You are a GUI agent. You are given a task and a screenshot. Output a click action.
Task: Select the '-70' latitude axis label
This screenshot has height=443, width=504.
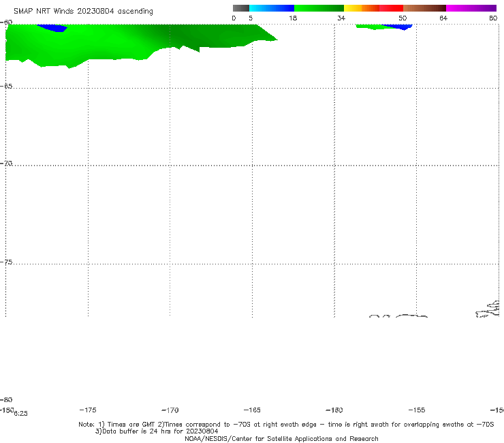tap(6, 164)
